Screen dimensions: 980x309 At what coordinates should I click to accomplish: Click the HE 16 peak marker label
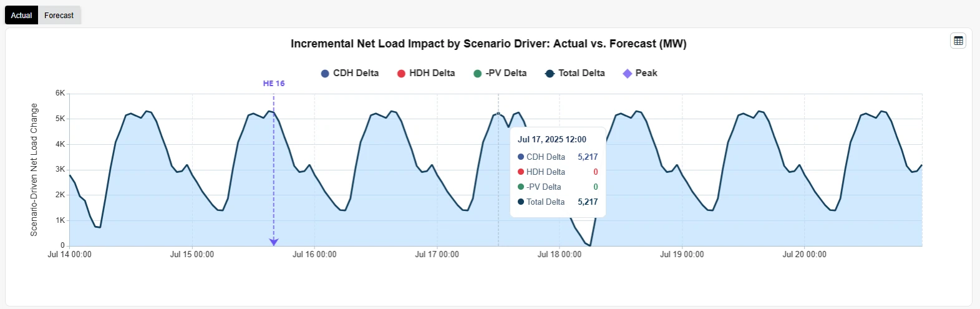point(274,83)
